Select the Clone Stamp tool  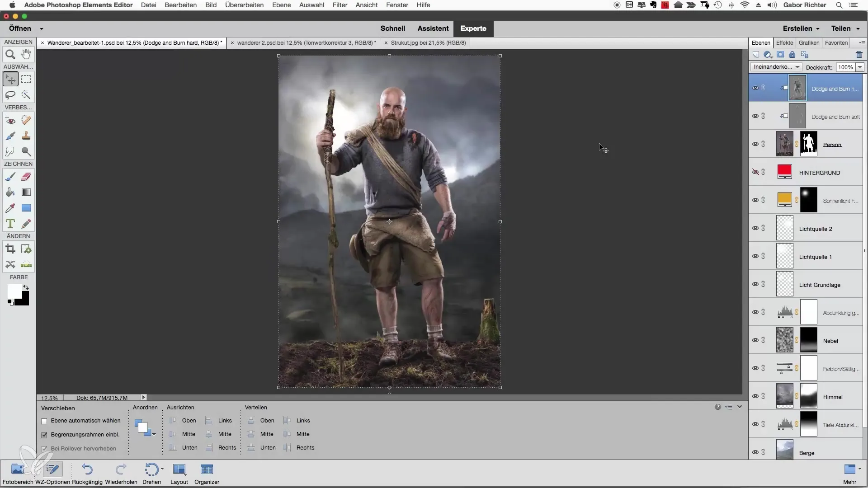[26, 136]
